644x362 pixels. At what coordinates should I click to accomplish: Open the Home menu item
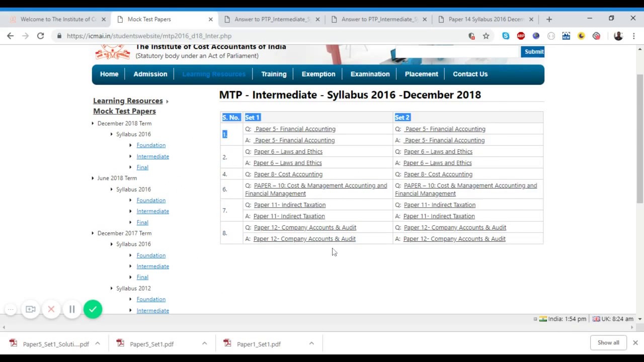tap(109, 74)
